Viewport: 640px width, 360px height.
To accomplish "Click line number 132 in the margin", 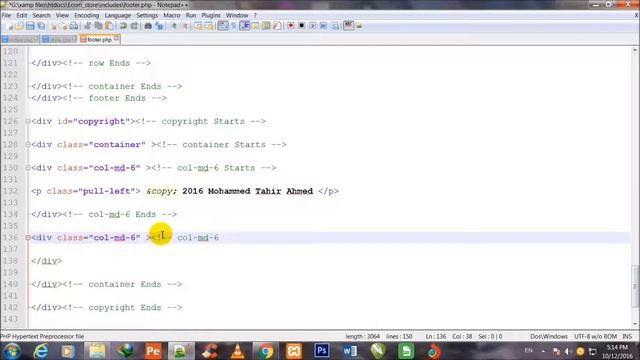I will pyautogui.click(x=11, y=191).
